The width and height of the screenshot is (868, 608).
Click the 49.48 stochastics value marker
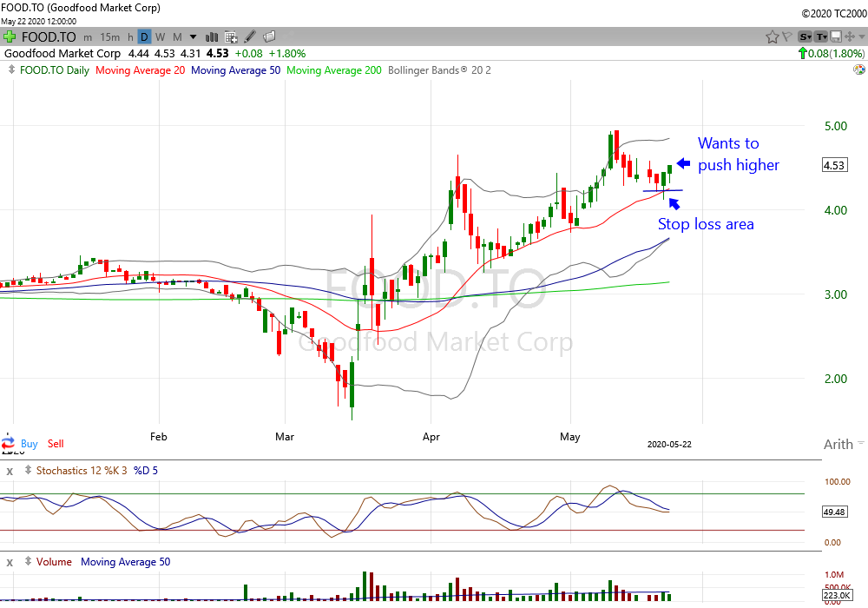pyautogui.click(x=835, y=512)
